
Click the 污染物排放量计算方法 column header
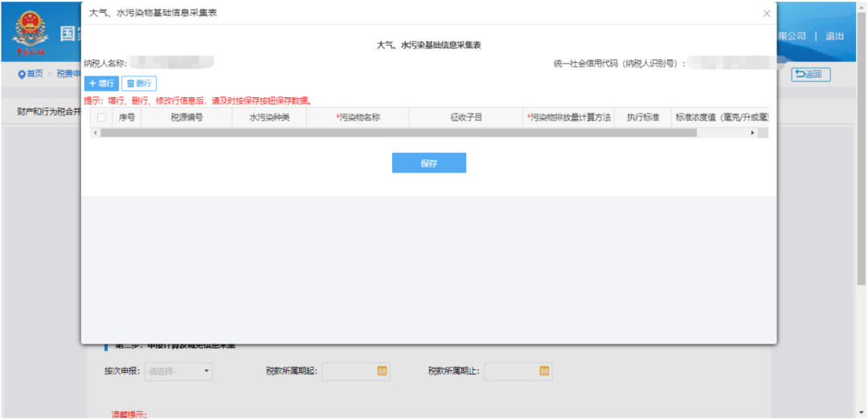568,117
